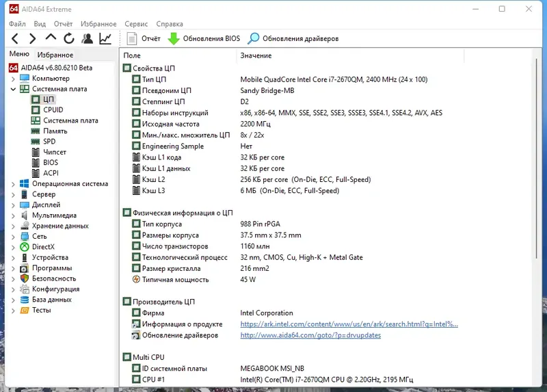This screenshot has width=547, height=392.
Task: Go forward with the right arrow icon
Action: [x=32, y=39]
